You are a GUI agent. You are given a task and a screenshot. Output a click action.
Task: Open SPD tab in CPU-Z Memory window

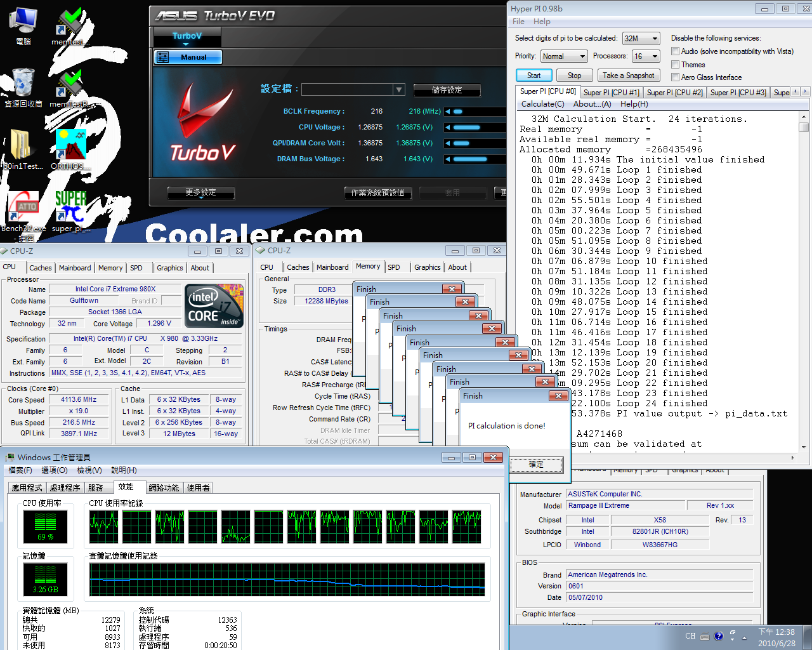(x=394, y=267)
